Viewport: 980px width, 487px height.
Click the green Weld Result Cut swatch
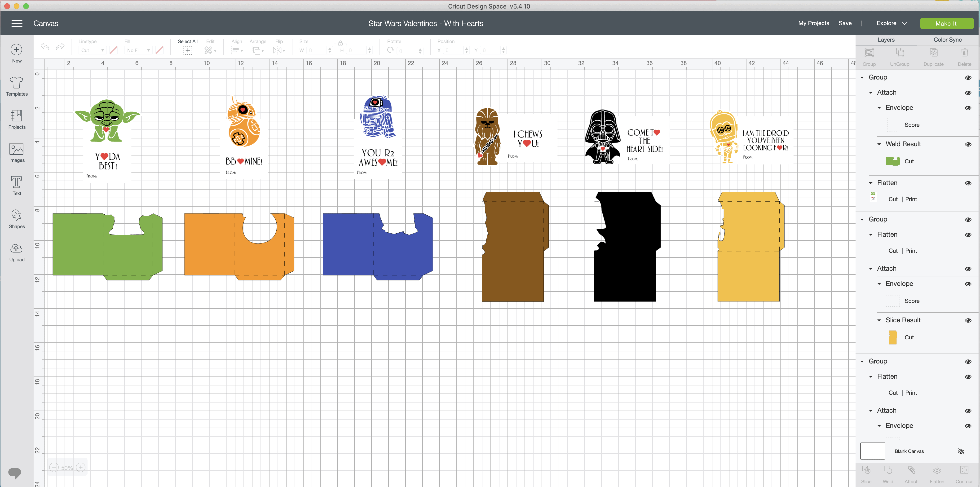(892, 161)
